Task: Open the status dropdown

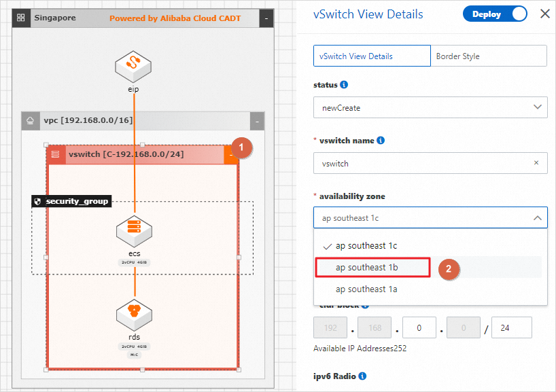Action: click(x=430, y=107)
